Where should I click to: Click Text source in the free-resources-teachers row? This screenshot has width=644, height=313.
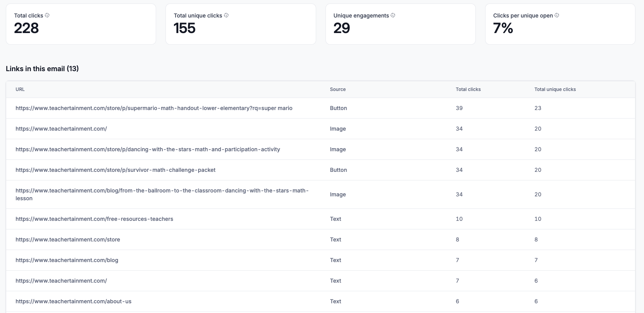tap(336, 219)
